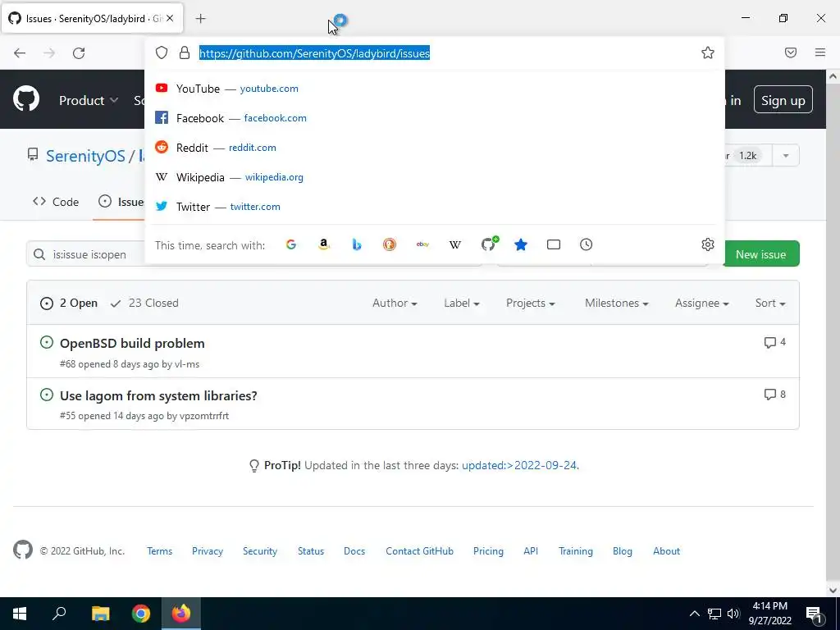Expand the Author filter dropdown
The image size is (840, 630).
[x=395, y=304]
